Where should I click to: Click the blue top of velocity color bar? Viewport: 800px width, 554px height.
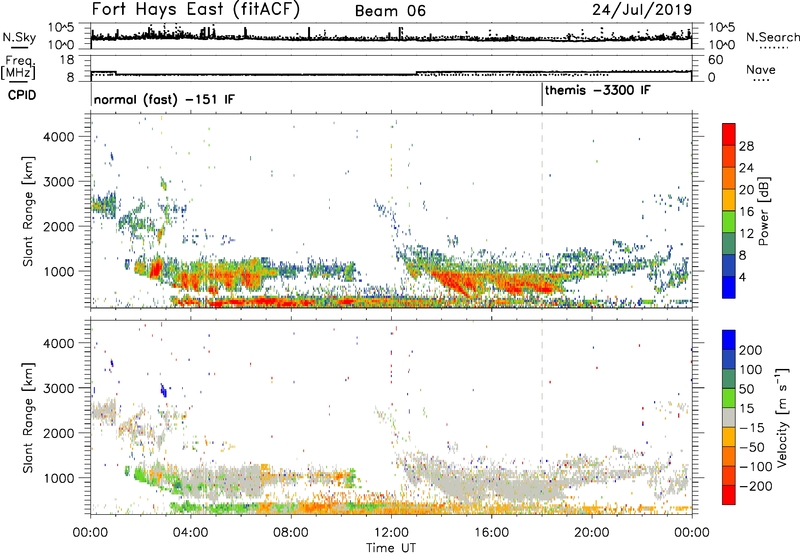coord(729,338)
